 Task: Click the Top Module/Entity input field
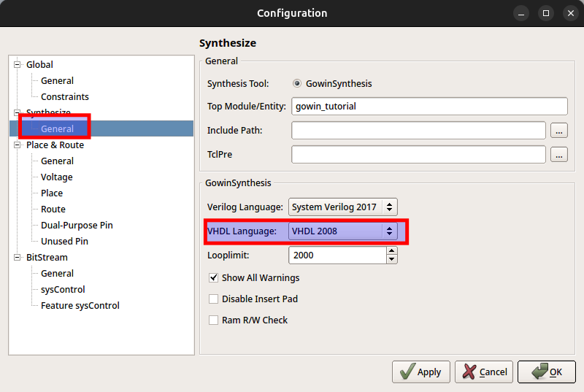[429, 107]
